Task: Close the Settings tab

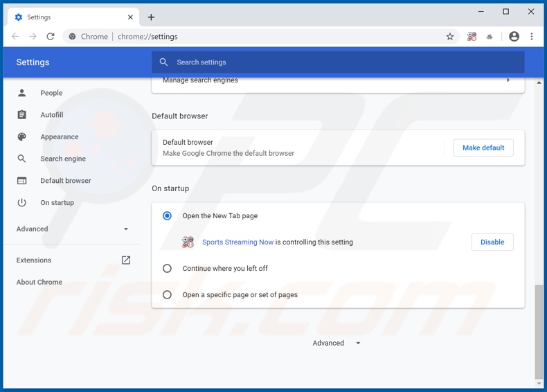Action: click(x=130, y=17)
